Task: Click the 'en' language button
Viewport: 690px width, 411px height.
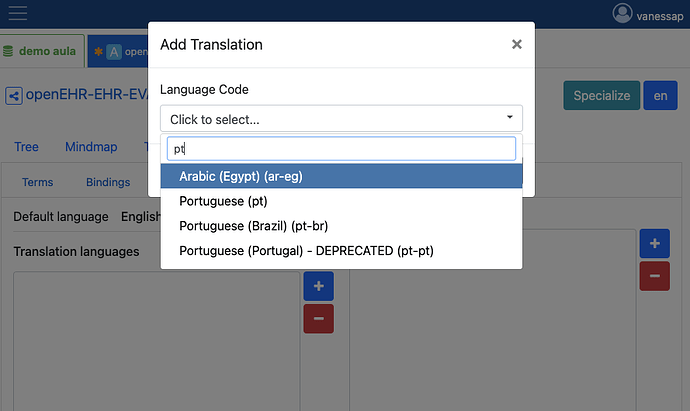Action: tap(660, 96)
